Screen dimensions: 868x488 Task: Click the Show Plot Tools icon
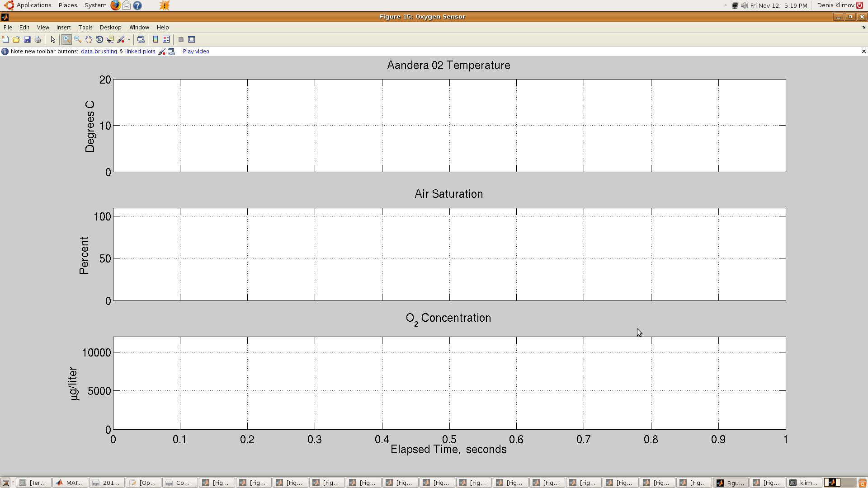coord(192,40)
